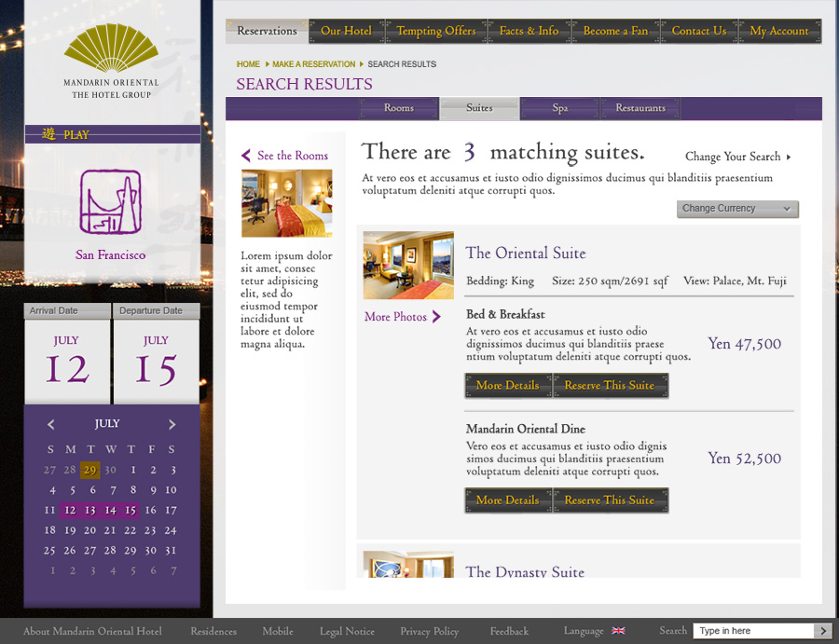Viewport: 839px width, 644px height.
Task: Select July 20 in the calendar
Action: point(89,530)
